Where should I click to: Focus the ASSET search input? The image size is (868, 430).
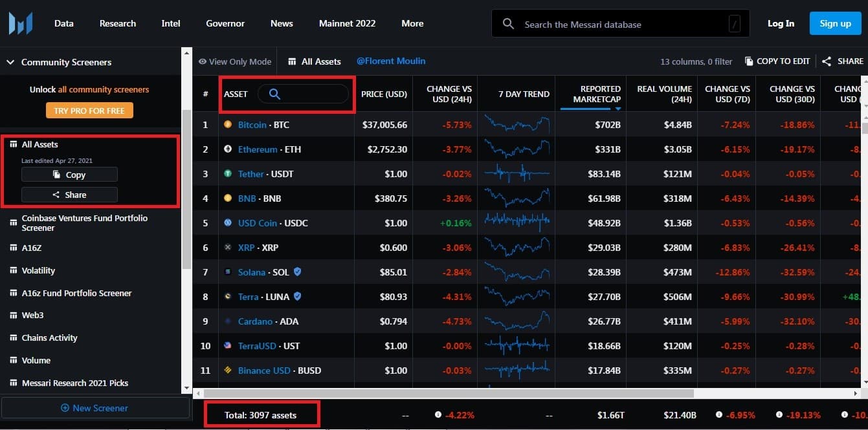(x=303, y=94)
